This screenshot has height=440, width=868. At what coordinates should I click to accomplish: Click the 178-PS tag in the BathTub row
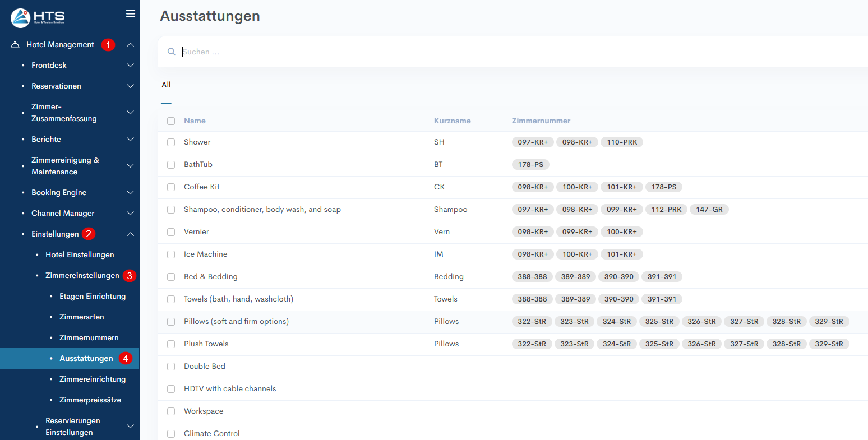click(530, 165)
